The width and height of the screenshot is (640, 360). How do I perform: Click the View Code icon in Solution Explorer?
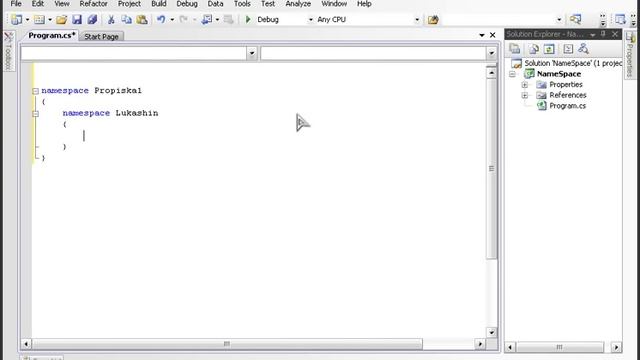tap(568, 49)
